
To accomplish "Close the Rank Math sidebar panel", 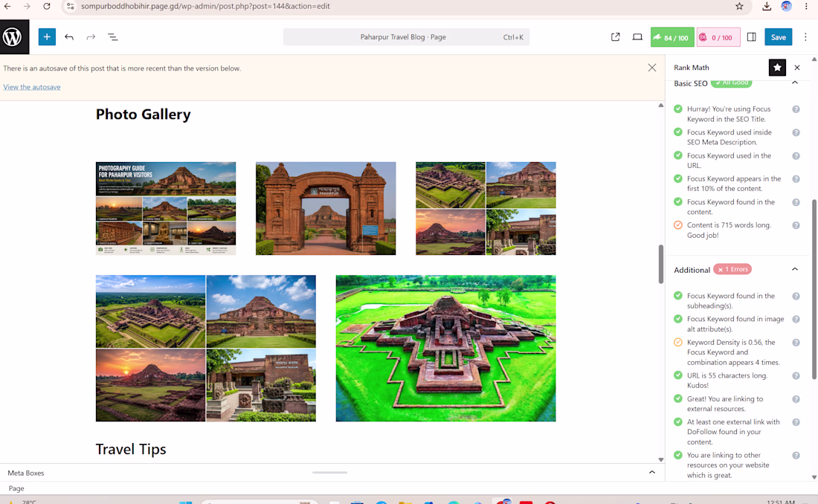I will coord(797,68).
